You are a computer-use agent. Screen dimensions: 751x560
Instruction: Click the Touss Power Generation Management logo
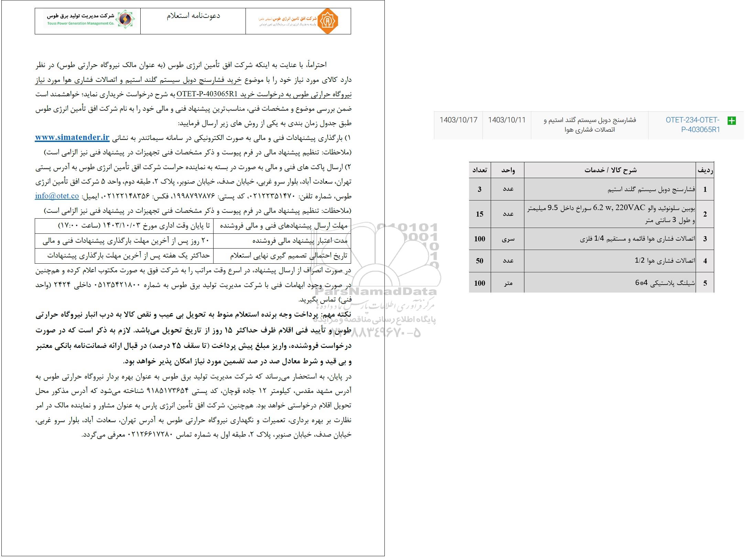click(x=91, y=19)
